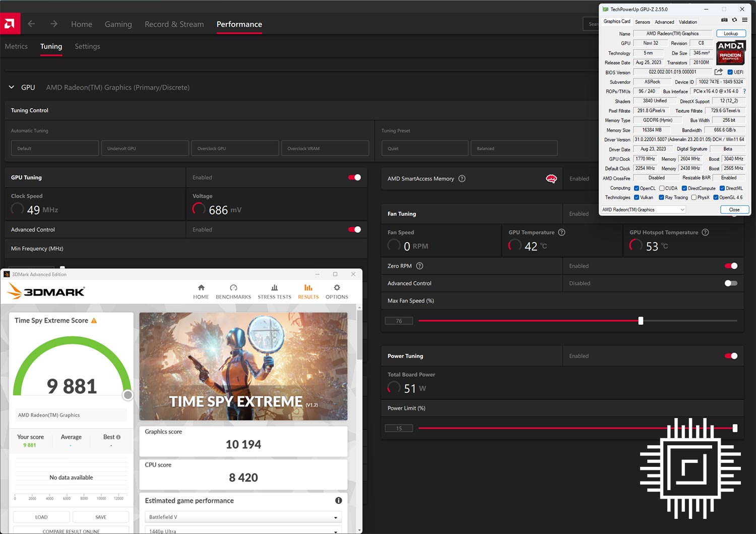
Task: Export BIOS using the share arrow icon
Action: coord(718,72)
